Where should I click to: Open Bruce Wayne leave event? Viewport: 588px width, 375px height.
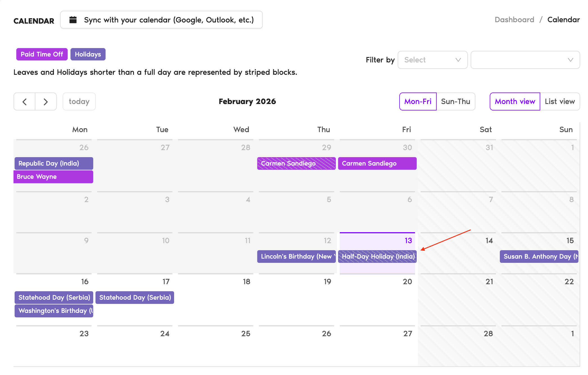pyautogui.click(x=53, y=177)
